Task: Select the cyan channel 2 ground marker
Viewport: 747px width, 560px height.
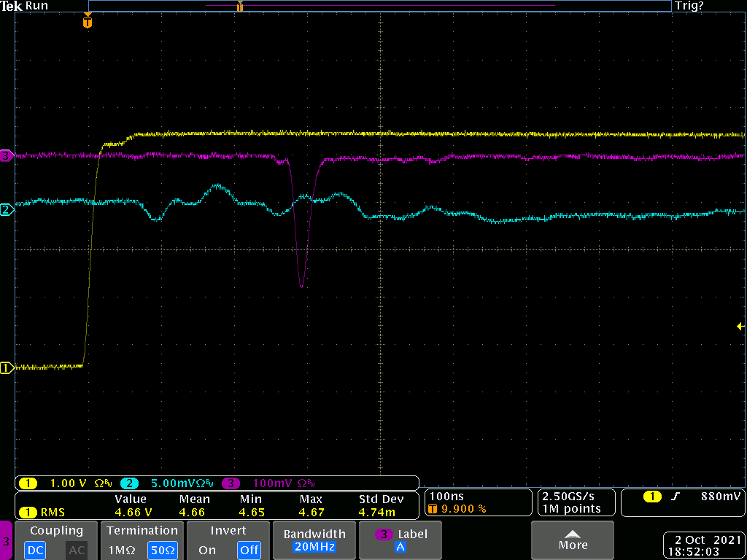Action: (x=7, y=210)
